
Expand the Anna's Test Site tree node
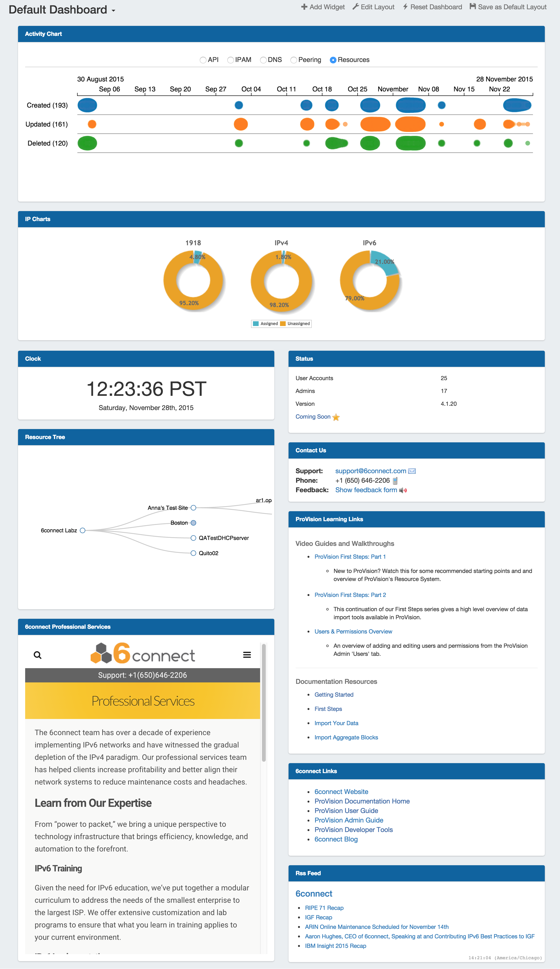coord(193,508)
